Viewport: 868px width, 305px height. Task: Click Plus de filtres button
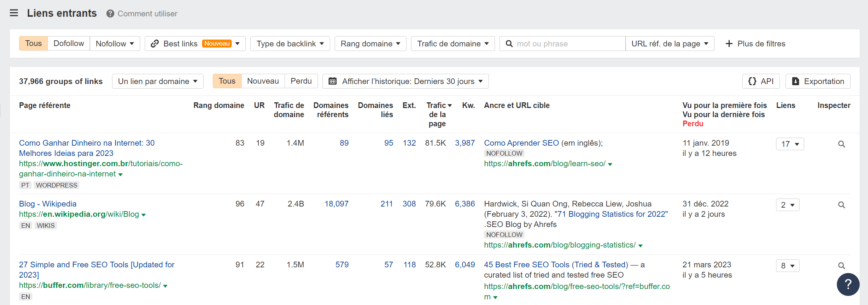(x=755, y=44)
